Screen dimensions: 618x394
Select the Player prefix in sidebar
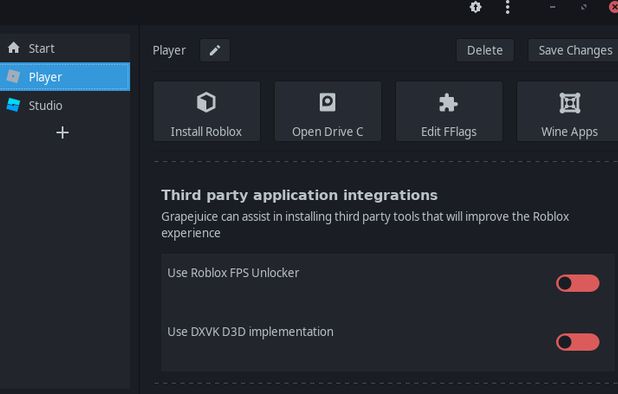coord(65,77)
